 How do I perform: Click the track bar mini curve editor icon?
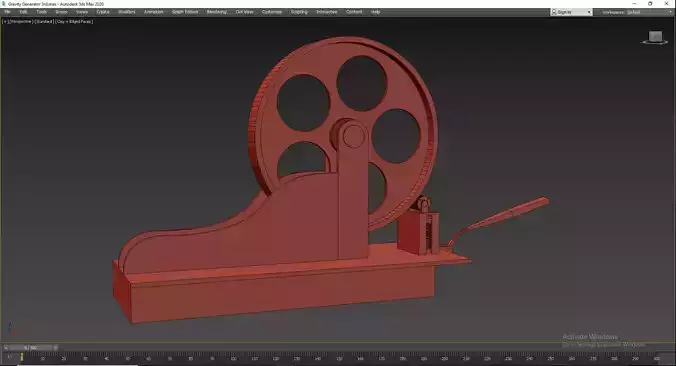tap(9, 357)
